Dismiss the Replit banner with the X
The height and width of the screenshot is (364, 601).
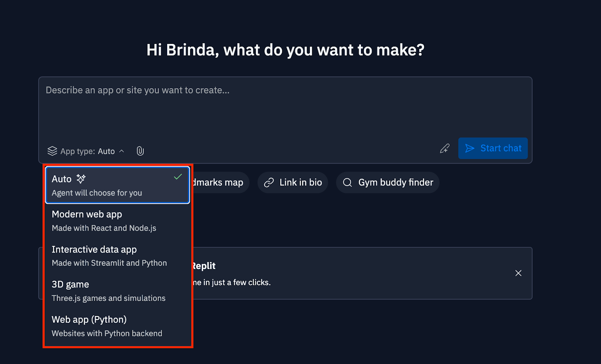tap(518, 273)
